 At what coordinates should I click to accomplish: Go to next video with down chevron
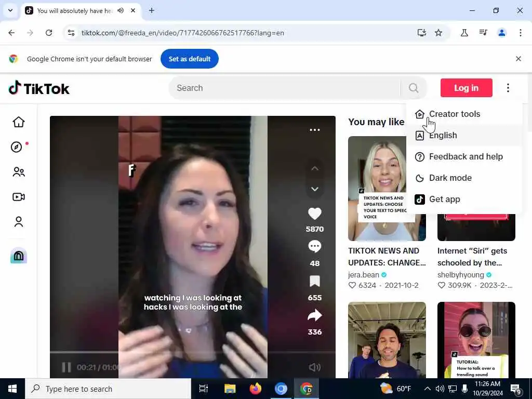314,189
